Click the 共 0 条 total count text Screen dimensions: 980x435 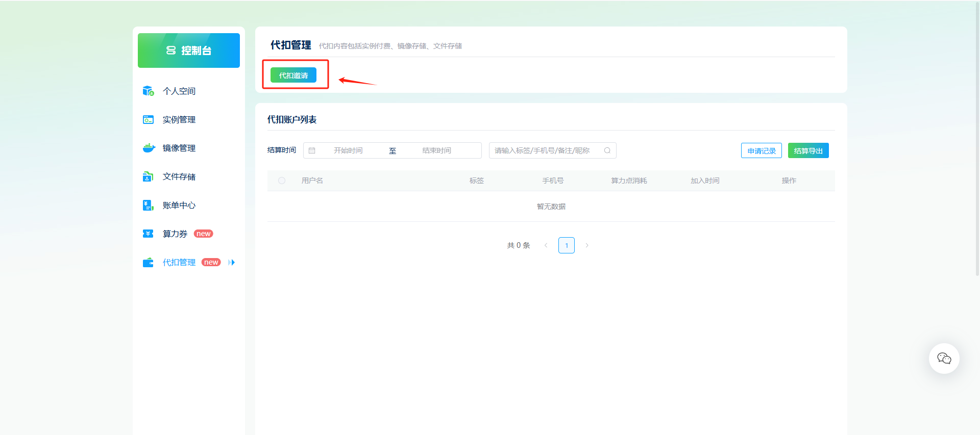pos(519,245)
